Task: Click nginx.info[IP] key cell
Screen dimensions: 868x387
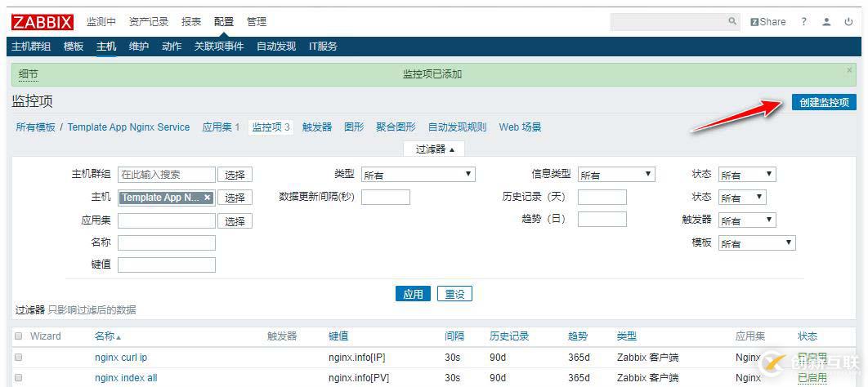Action: click(356, 357)
